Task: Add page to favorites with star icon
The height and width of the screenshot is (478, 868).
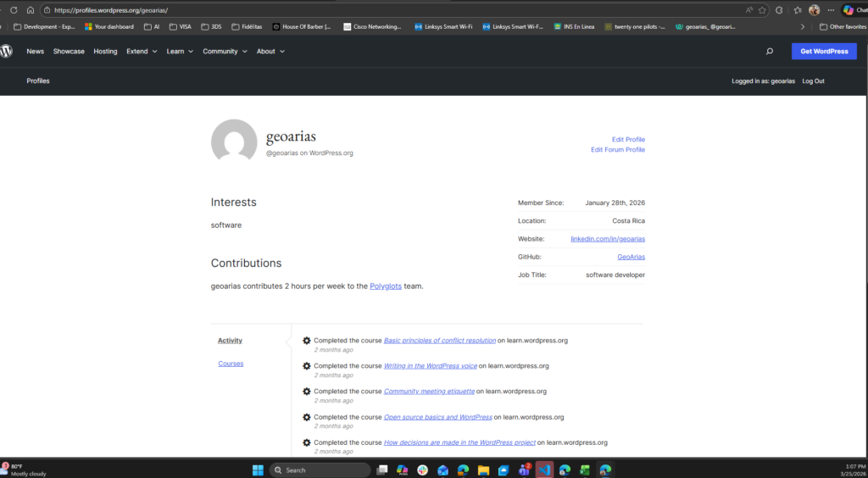Action: click(762, 10)
